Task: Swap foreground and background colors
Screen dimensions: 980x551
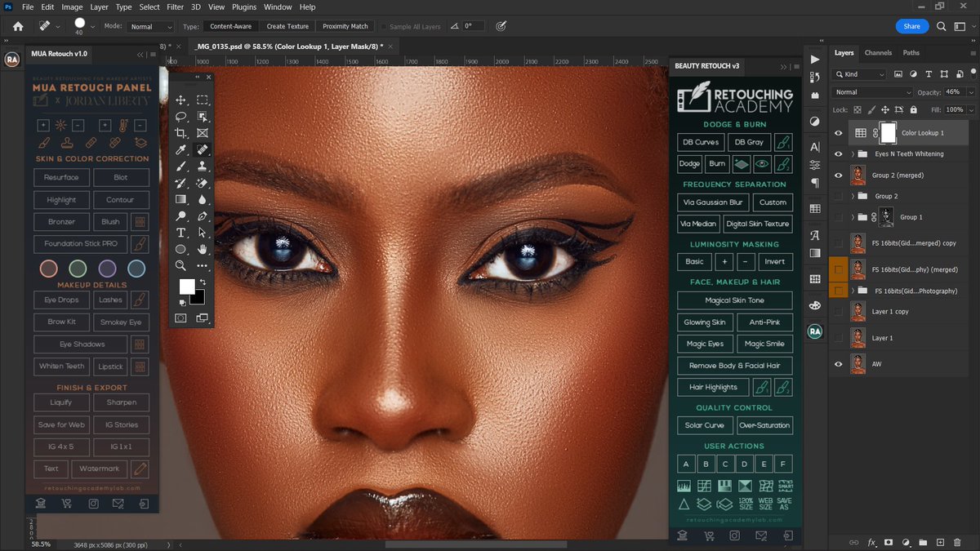Action: click(203, 282)
